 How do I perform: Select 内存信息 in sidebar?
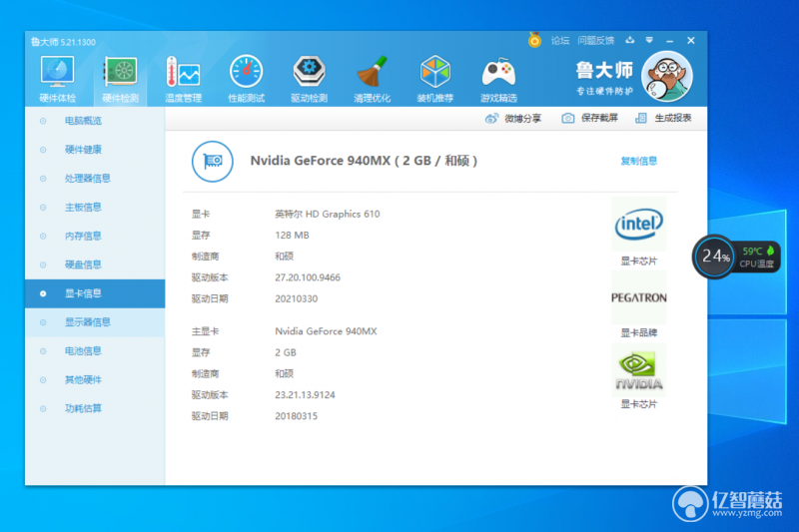coord(95,236)
